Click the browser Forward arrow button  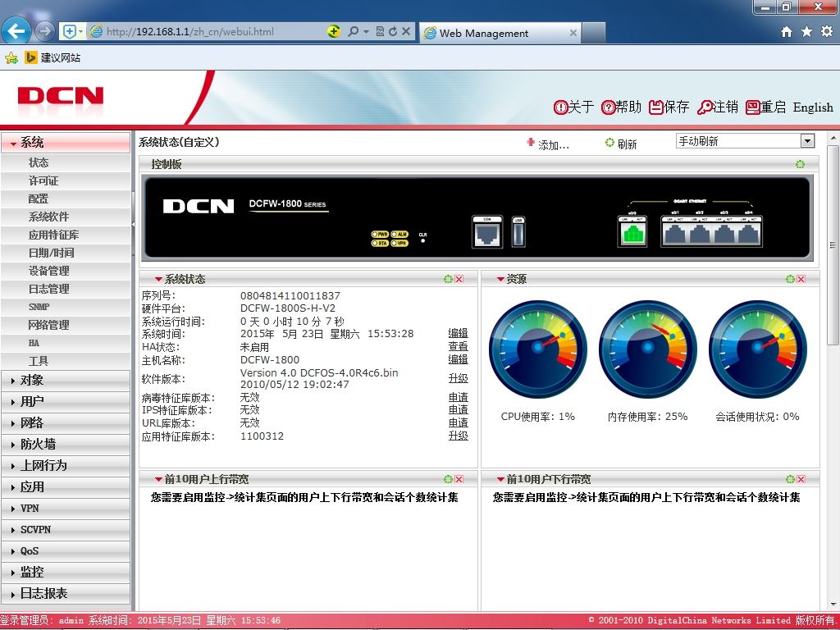(x=45, y=31)
